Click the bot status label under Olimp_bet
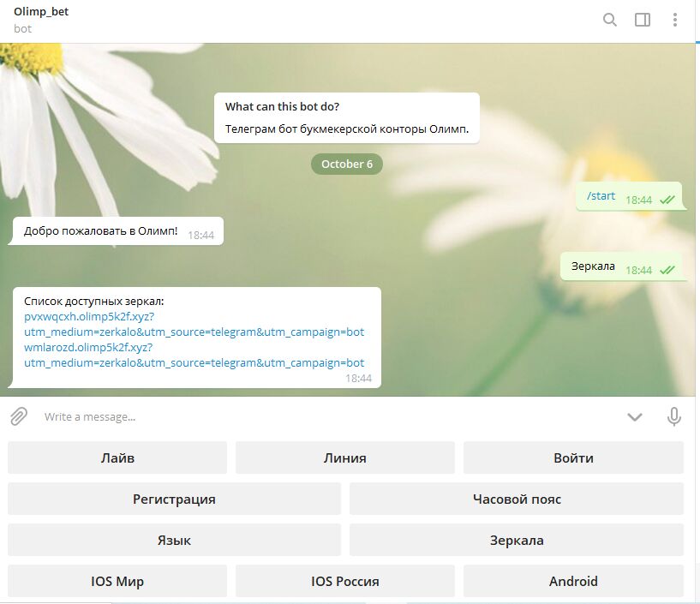The height and width of the screenshot is (604, 700). [23, 29]
